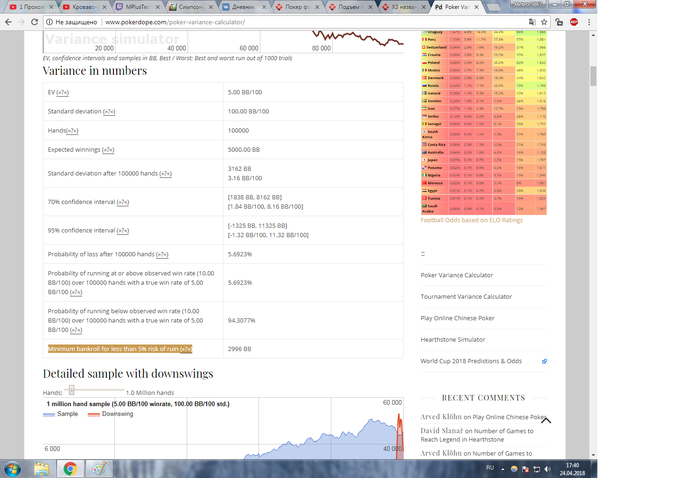Open the Tournament Variance Calculator link
The image size is (700, 478).
466,297
